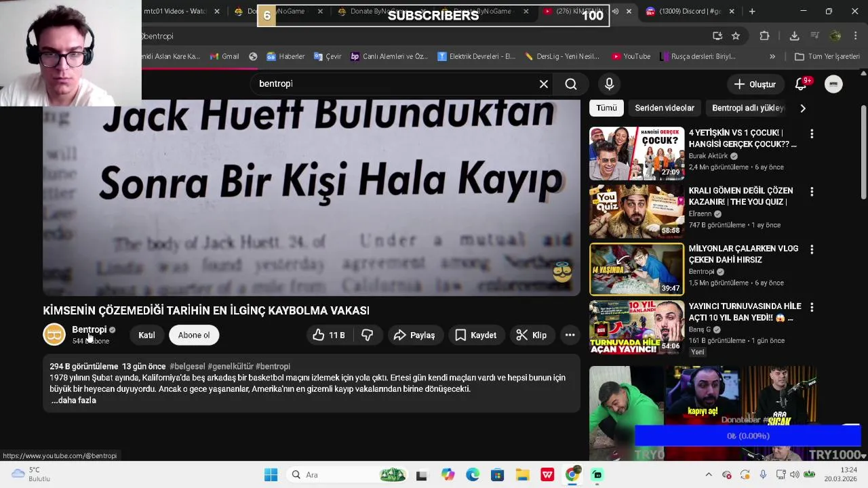The height and width of the screenshot is (488, 868).
Task: Open options for Barış G video
Action: click(x=812, y=307)
